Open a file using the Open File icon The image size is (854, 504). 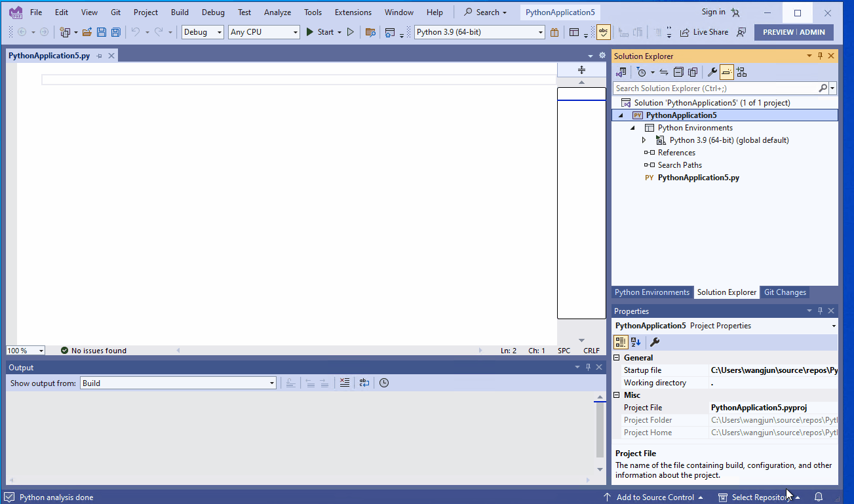[x=87, y=31]
